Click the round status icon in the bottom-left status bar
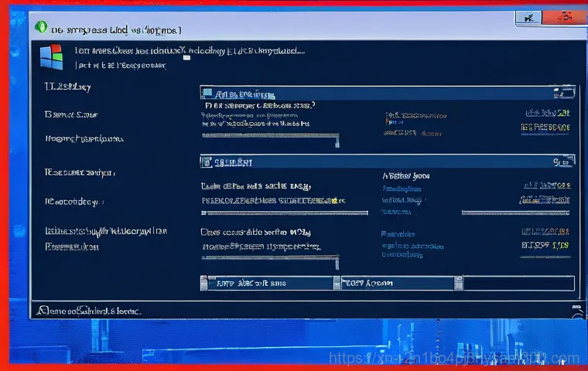This screenshot has width=588, height=371. (x=42, y=311)
